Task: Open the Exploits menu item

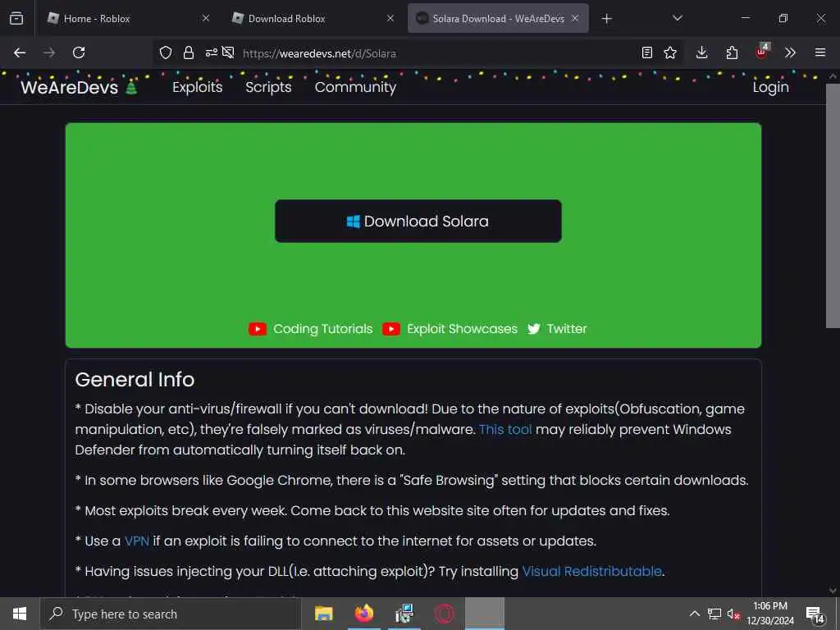Action: [197, 87]
